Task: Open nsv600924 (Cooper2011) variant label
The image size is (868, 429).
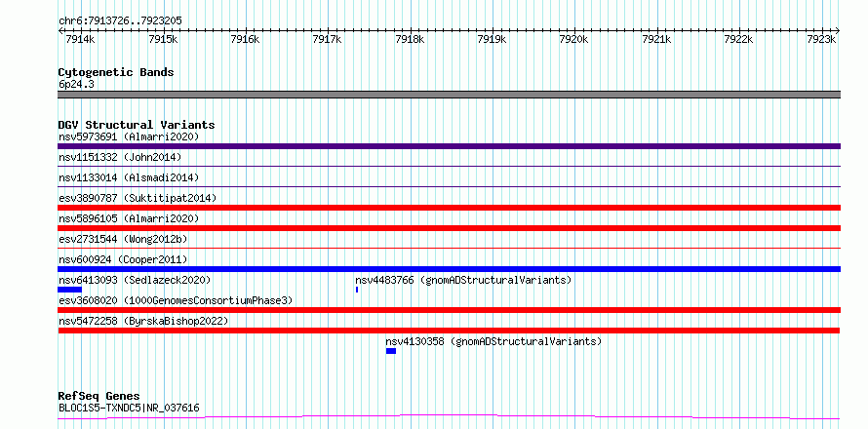Action: [x=123, y=259]
